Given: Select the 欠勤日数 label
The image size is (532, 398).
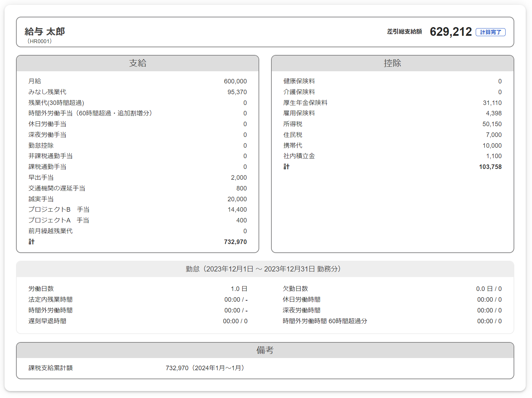Looking at the screenshot, I should point(295,289).
